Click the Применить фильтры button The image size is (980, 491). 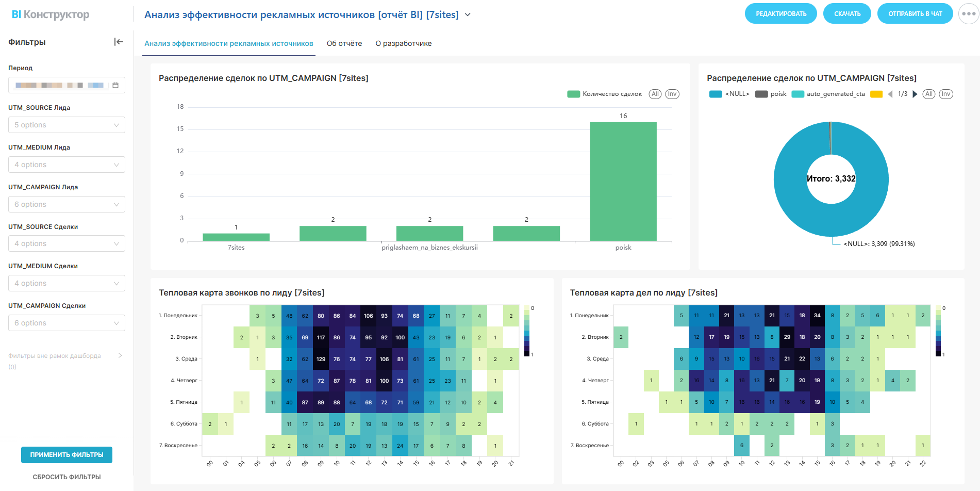tap(67, 455)
